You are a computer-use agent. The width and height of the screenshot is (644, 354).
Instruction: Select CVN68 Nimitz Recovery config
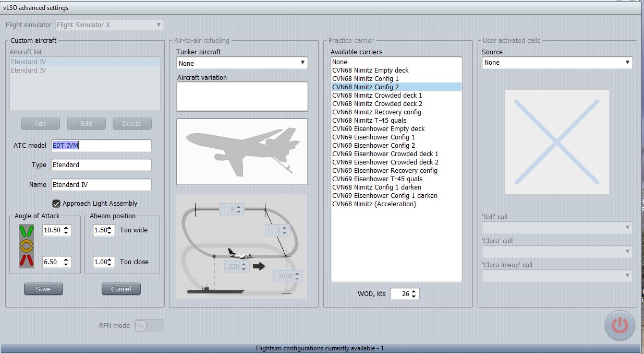click(x=396, y=112)
